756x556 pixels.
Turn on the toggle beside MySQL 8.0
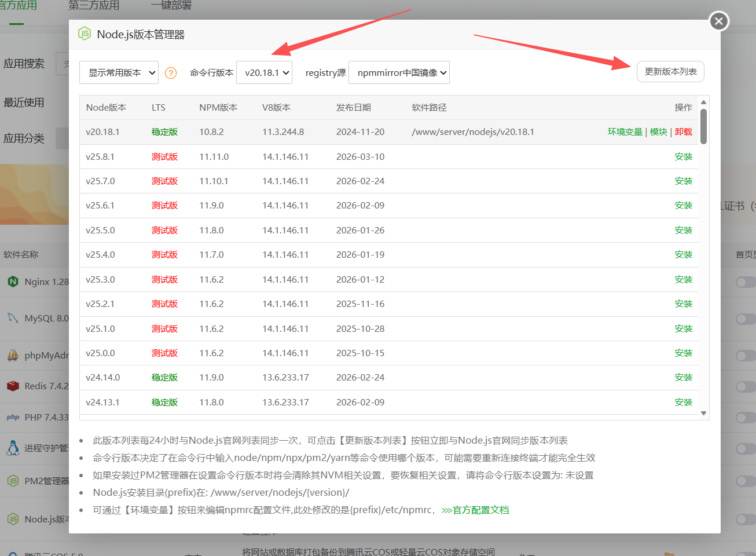tap(746, 318)
